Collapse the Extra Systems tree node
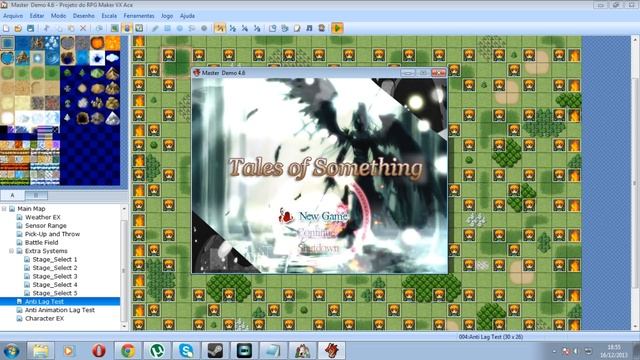 11,251
